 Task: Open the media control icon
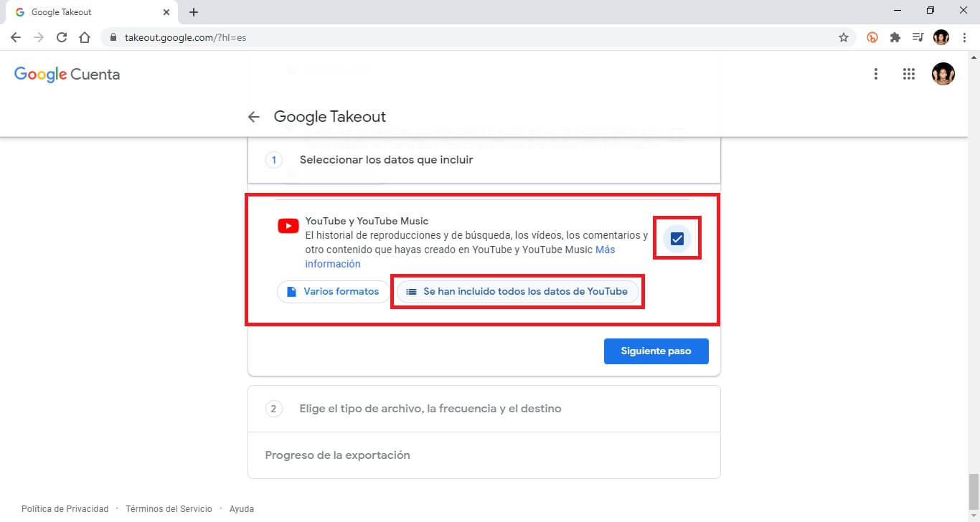coord(918,37)
